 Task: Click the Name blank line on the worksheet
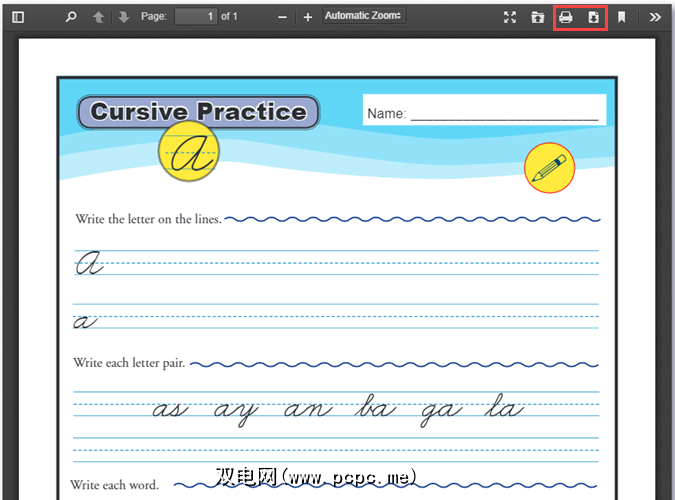click(504, 114)
